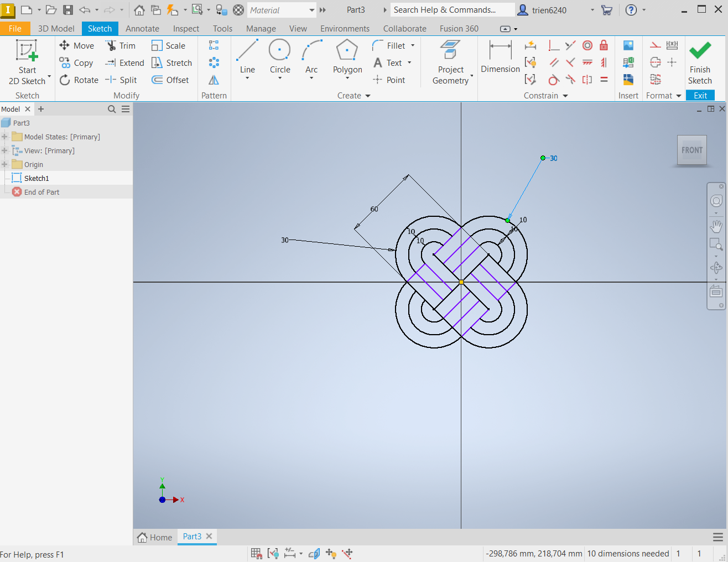This screenshot has height=562, width=728.
Task: Toggle the snap to grid status icon
Action: (x=256, y=553)
